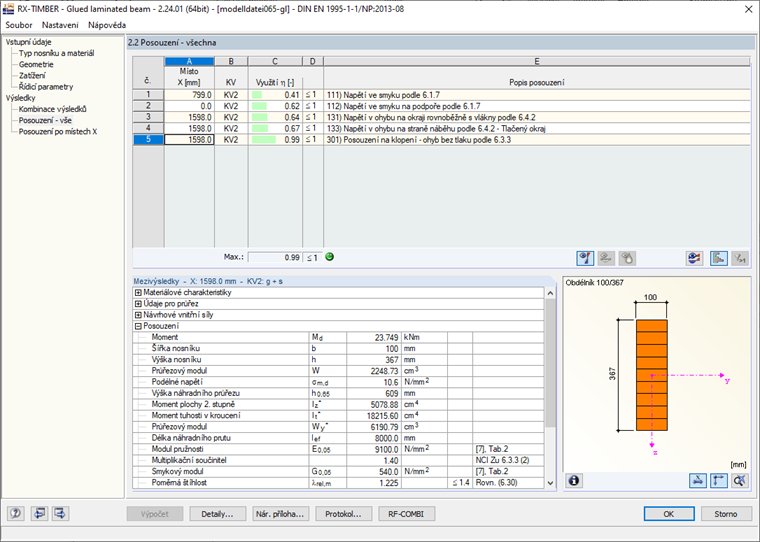Confirm with the OK button
This screenshot has width=760, height=542.
(x=669, y=514)
